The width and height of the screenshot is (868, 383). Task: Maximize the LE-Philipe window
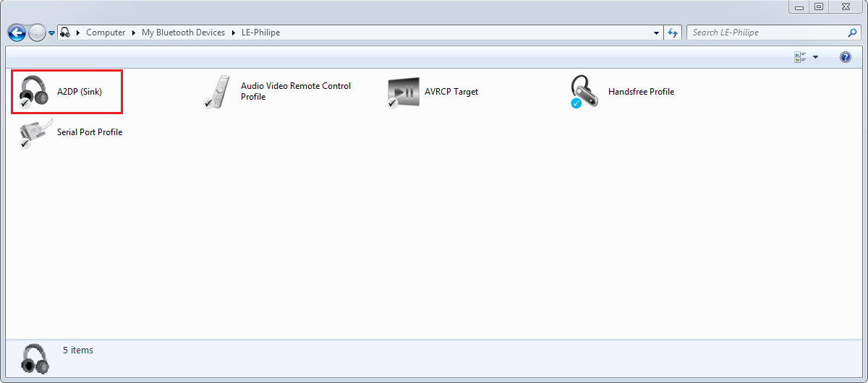click(819, 7)
